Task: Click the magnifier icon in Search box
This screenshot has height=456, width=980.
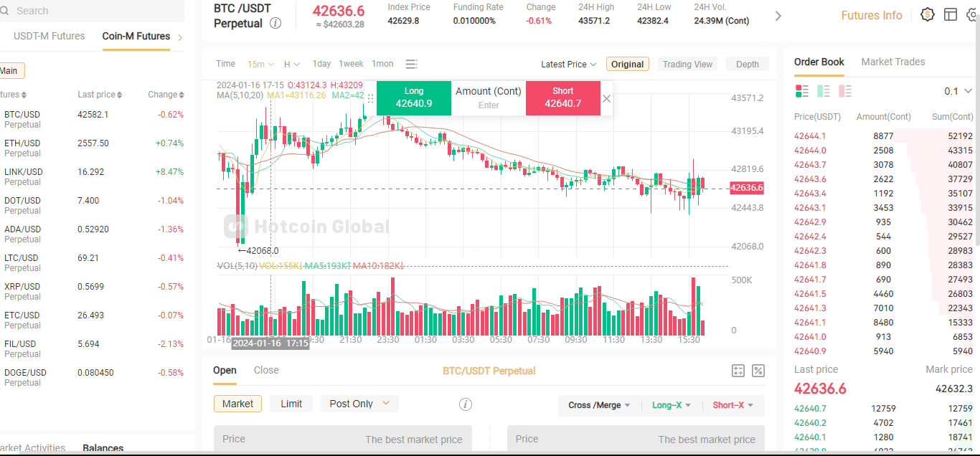Action: (4, 11)
